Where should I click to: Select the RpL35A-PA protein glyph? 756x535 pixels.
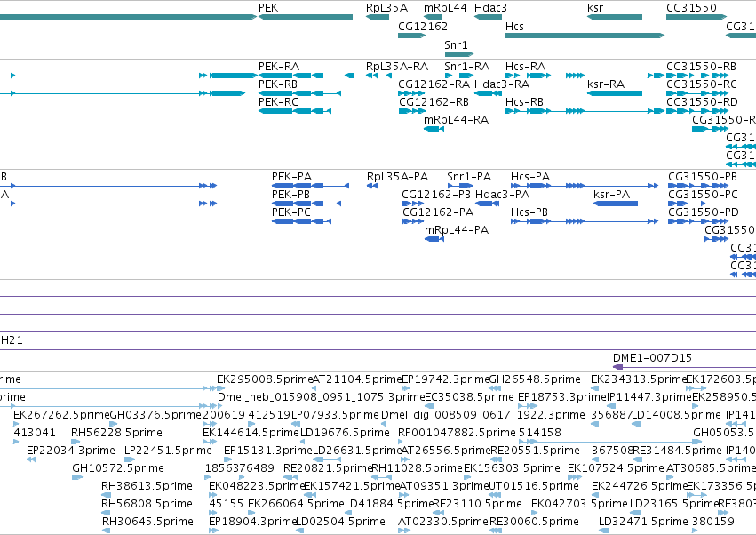tap(372, 186)
